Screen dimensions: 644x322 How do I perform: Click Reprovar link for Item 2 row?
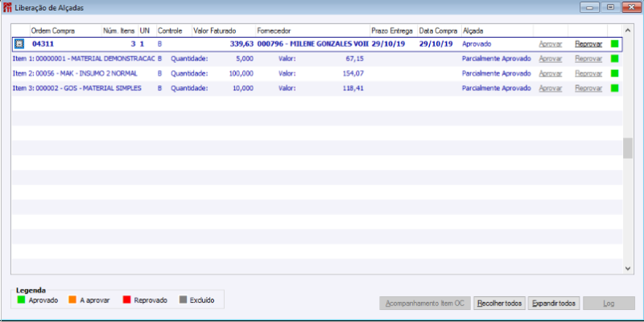[x=588, y=73]
